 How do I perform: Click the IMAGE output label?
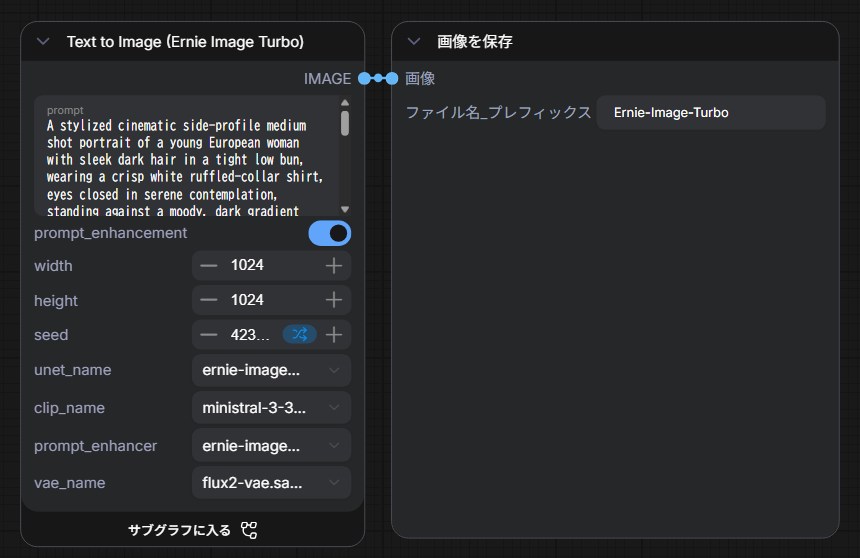(327, 79)
